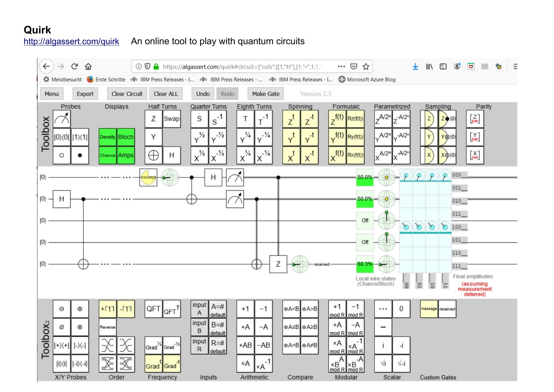Pick the Z parity gate in Parity
This screenshot has width=554, height=392.
(475, 119)
